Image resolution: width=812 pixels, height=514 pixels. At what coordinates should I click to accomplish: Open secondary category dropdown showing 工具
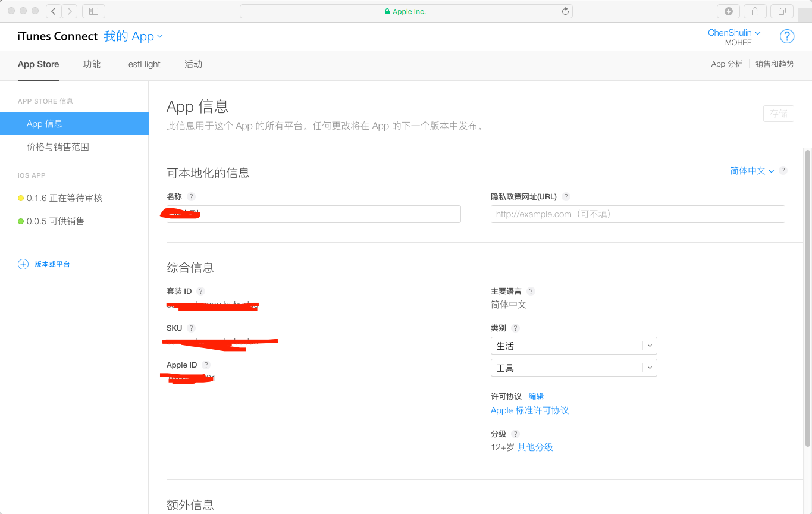pyautogui.click(x=573, y=368)
